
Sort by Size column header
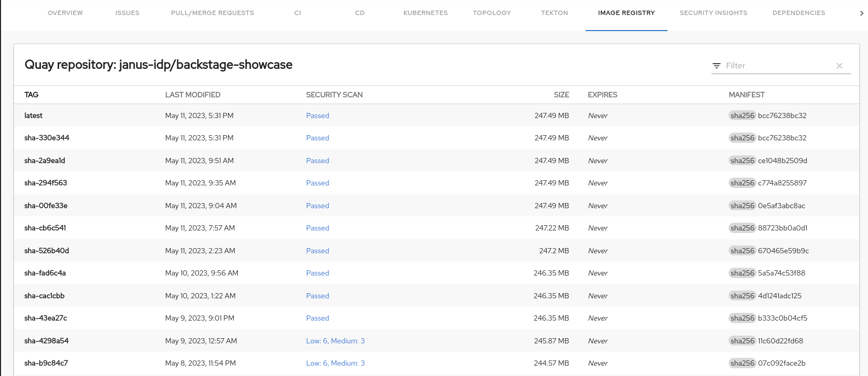click(x=561, y=95)
